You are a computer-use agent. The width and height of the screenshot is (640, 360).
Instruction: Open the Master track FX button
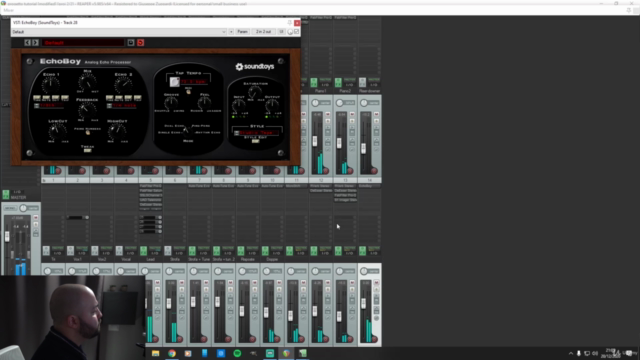(x=6, y=194)
